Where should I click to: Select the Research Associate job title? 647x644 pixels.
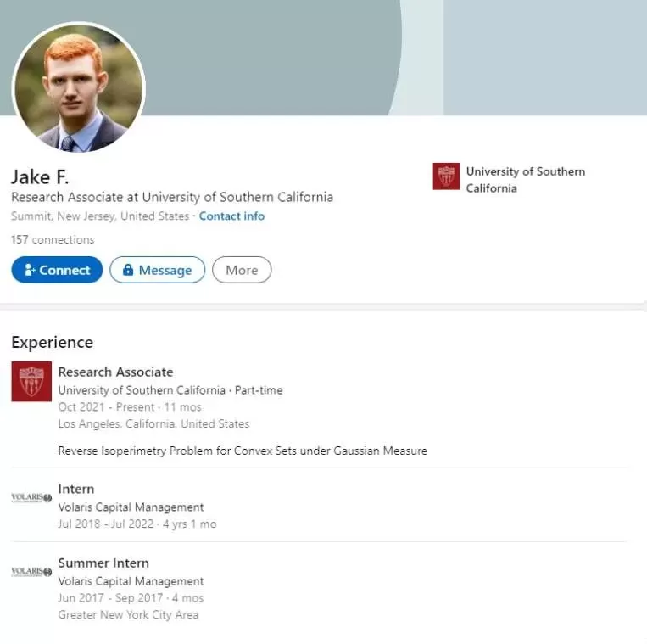coord(115,372)
